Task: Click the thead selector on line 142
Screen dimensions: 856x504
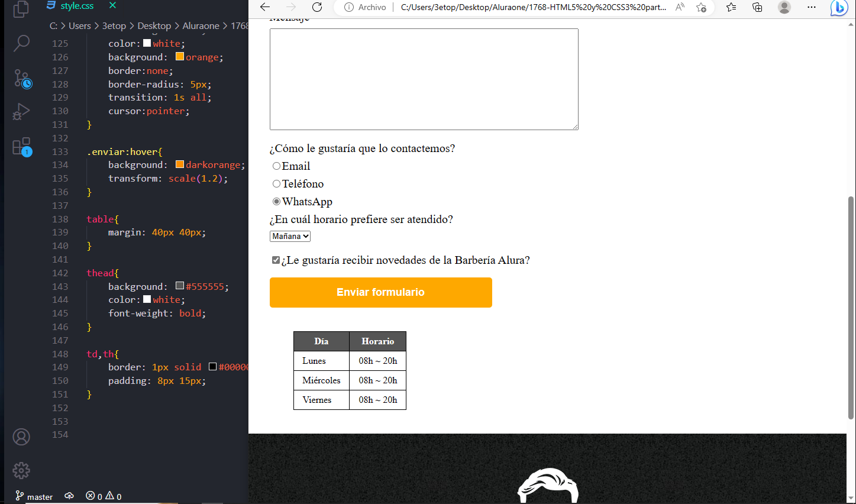Action: coord(100,273)
